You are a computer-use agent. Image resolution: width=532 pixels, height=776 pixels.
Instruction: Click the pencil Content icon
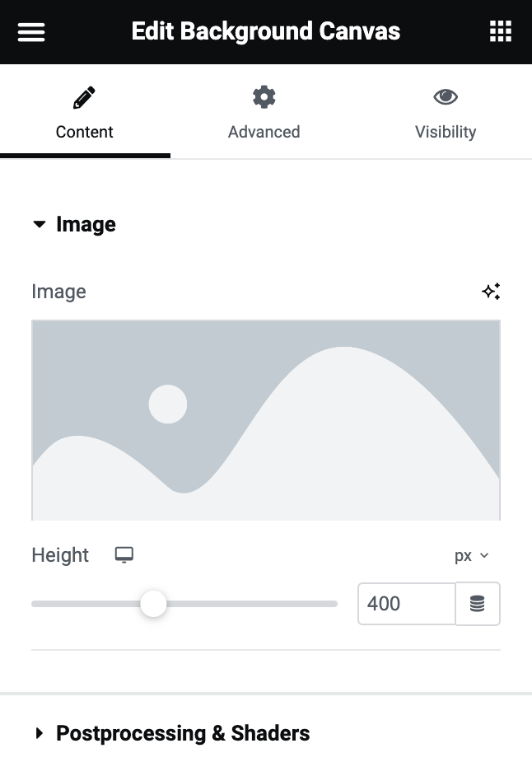84,97
